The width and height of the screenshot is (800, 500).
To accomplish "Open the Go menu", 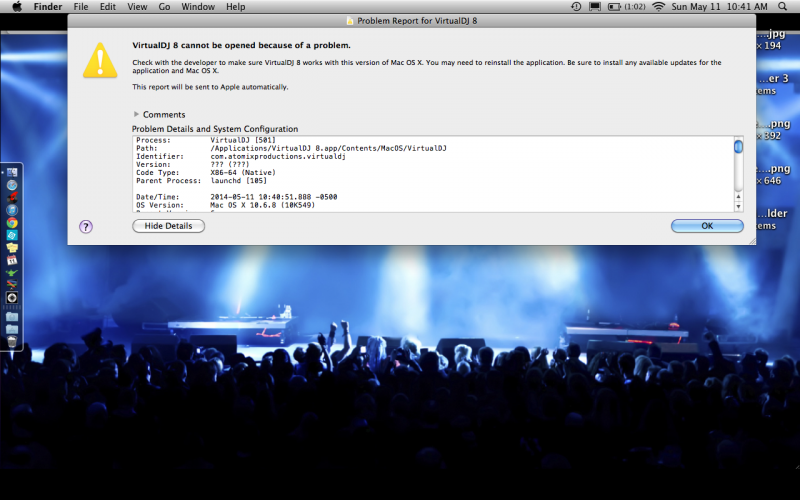I will click(x=164, y=7).
